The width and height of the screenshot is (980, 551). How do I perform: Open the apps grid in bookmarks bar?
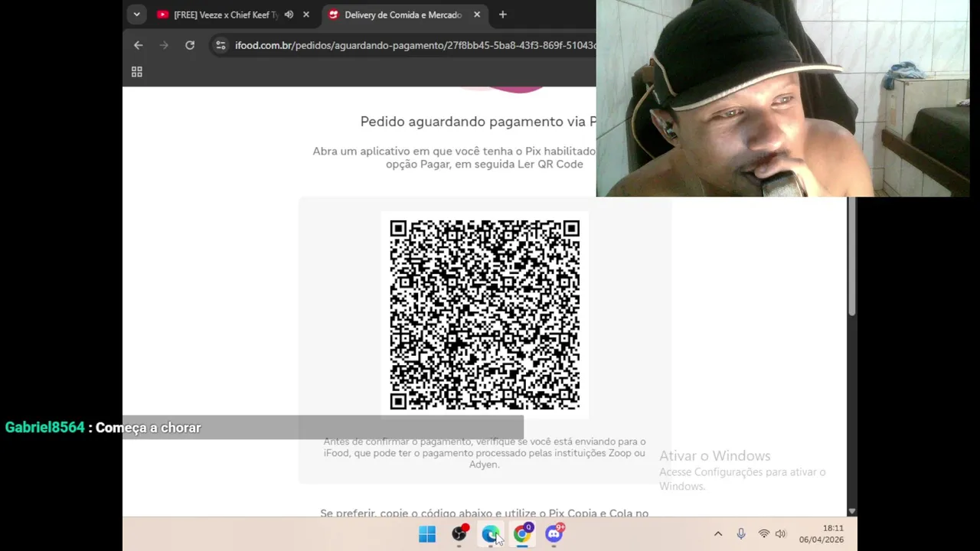[x=137, y=72]
